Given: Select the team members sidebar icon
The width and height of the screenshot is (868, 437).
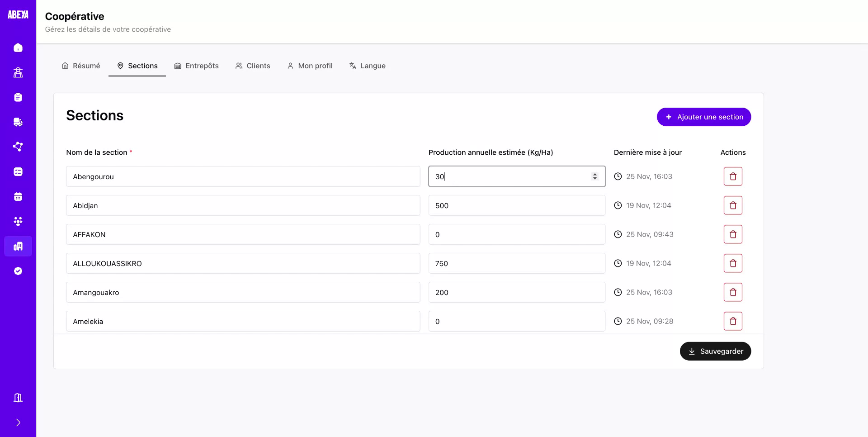Looking at the screenshot, I should coord(18,221).
